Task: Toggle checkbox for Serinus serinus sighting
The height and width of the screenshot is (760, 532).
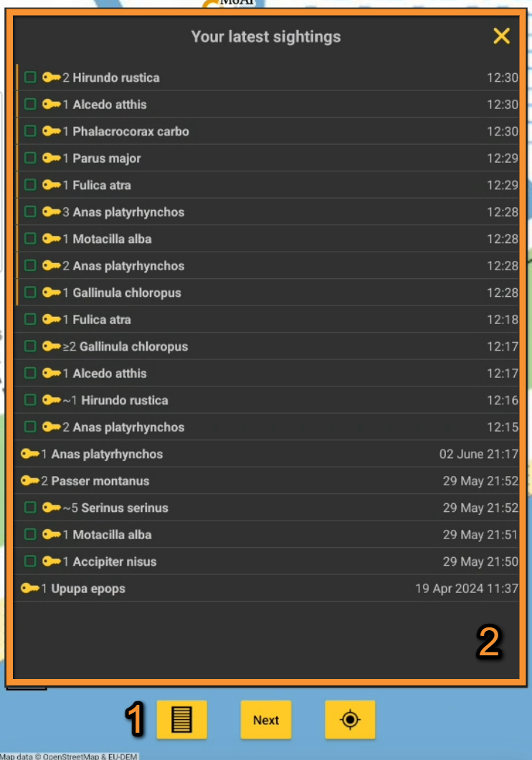Action: pos(30,508)
